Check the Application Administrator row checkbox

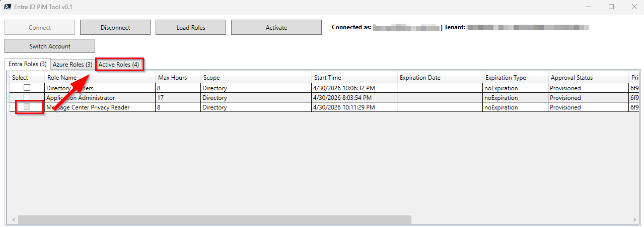[27, 97]
